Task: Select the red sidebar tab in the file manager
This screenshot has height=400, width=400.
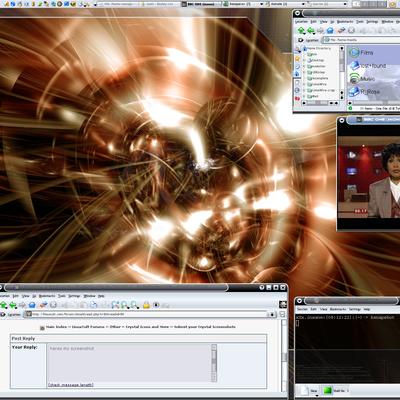Action: pyautogui.click(x=297, y=99)
